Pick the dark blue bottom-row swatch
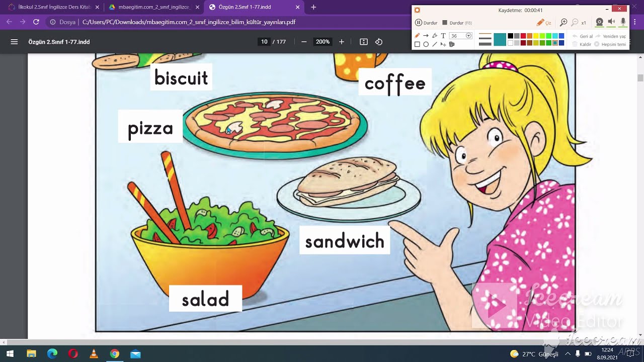This screenshot has height=362, width=644. coord(561,43)
